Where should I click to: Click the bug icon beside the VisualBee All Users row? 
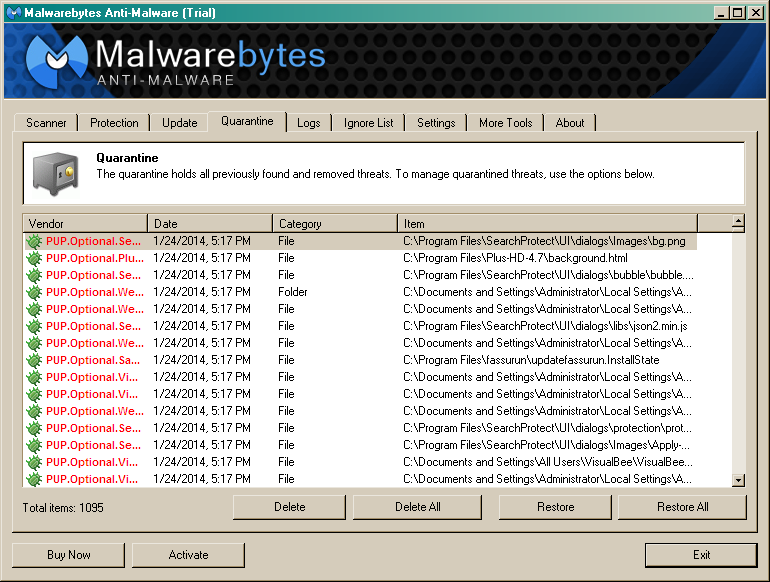(34, 462)
